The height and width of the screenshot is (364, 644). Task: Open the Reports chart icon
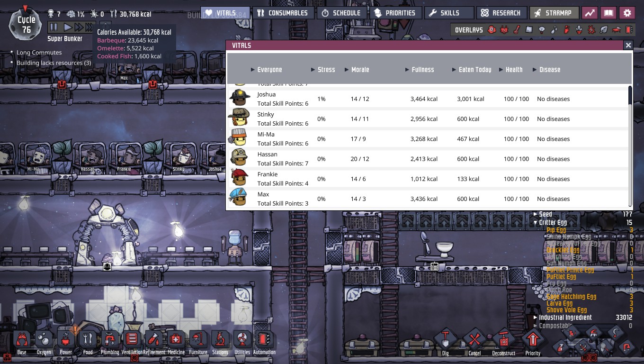point(590,13)
